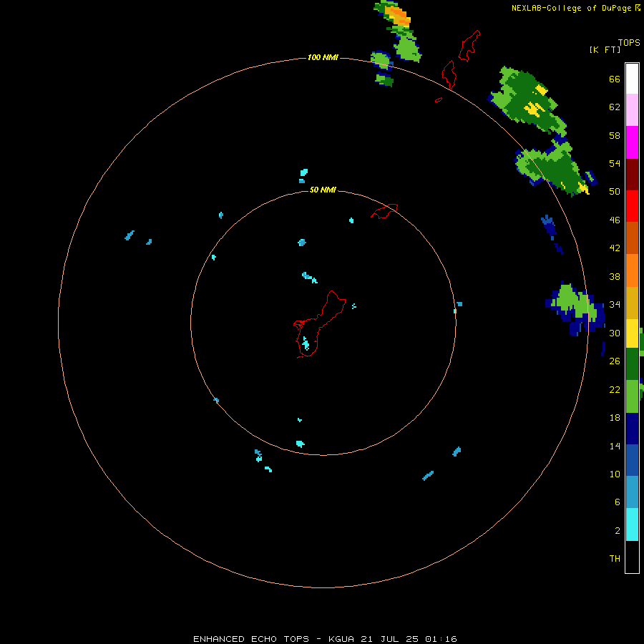
Task: Click the "26" legend value
Action: click(x=615, y=361)
